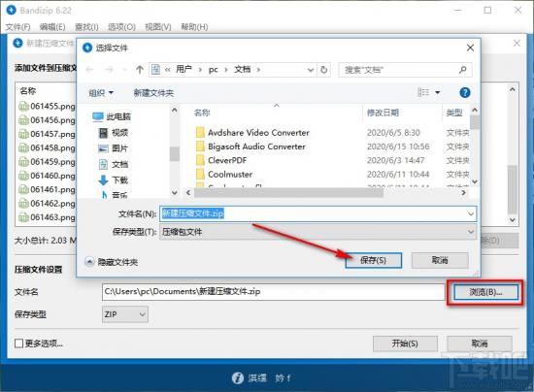Click the Browse (浏览) button
The image size is (534, 392).
click(x=485, y=292)
